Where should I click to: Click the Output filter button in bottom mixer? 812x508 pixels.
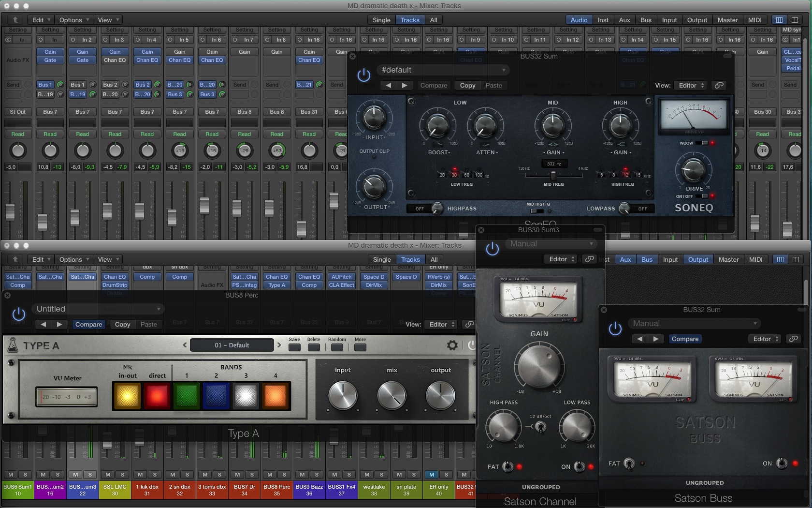tap(698, 259)
